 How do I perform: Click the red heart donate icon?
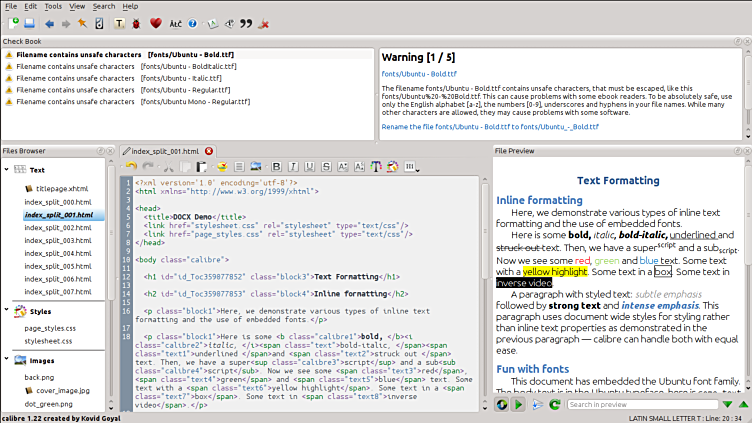click(155, 22)
